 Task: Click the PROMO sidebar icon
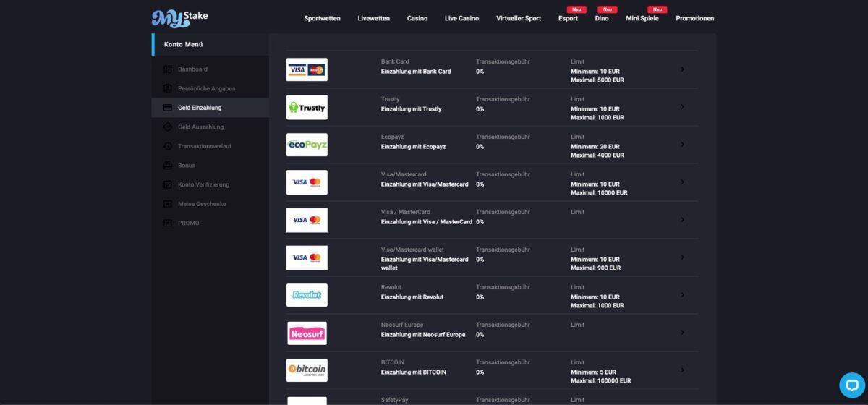pos(168,223)
